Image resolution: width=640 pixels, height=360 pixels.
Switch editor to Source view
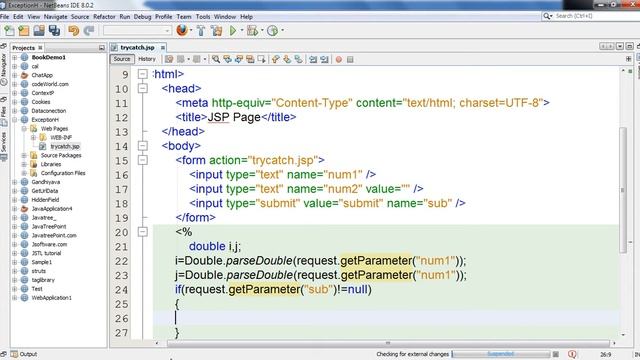point(122,59)
